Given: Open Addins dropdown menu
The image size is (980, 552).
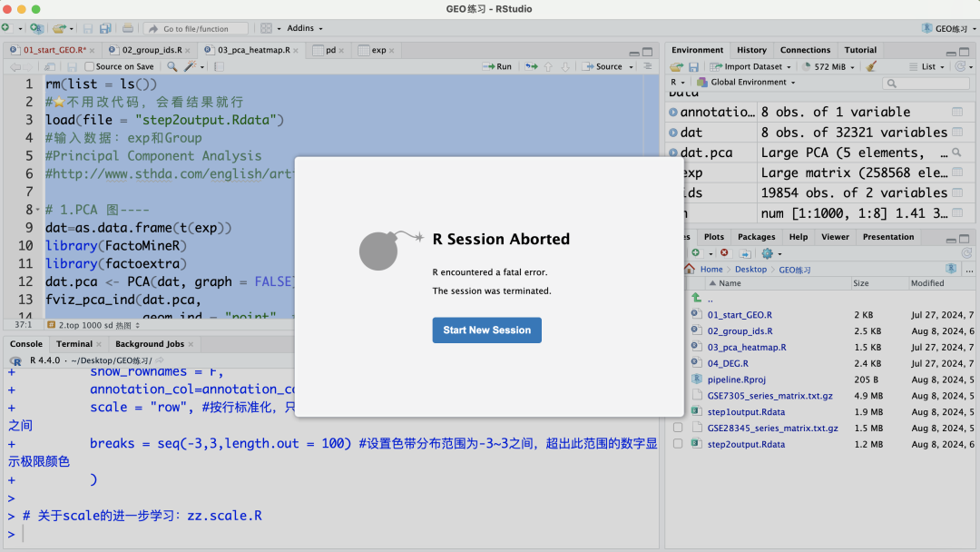Looking at the screenshot, I should coord(304,28).
